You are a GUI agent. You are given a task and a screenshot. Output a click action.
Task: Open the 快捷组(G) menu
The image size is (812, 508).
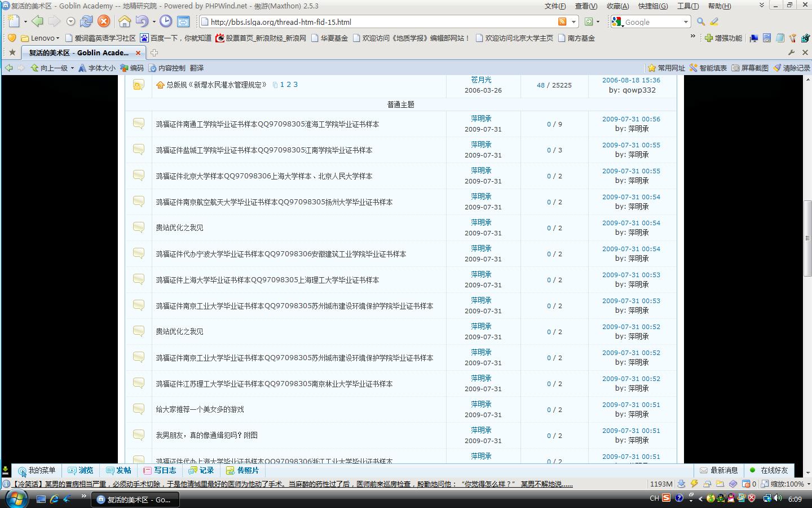(653, 6)
